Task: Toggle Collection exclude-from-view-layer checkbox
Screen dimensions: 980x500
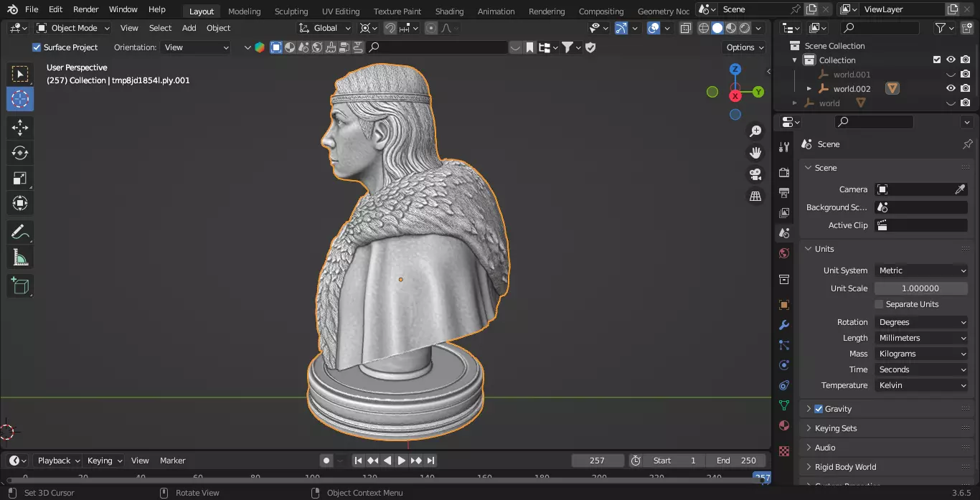Action: point(936,60)
